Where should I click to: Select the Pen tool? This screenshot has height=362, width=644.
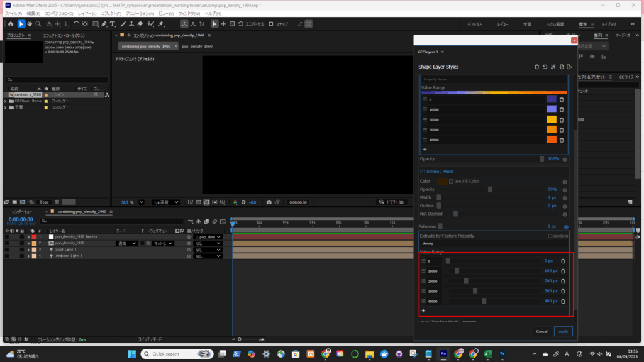pyautogui.click(x=104, y=24)
